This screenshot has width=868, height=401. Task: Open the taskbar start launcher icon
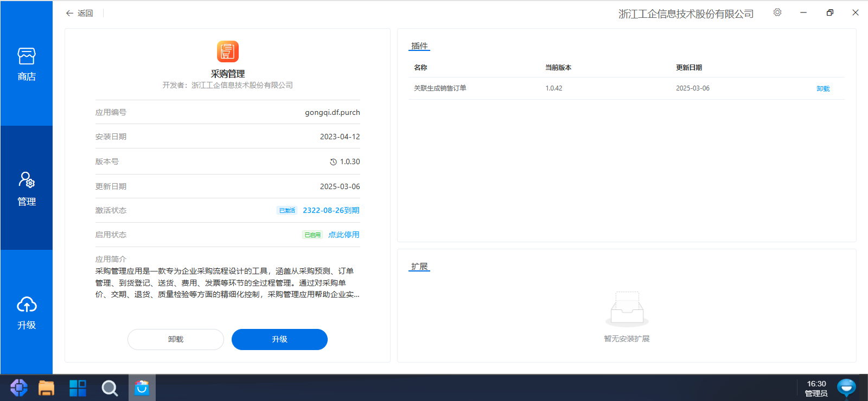19,387
